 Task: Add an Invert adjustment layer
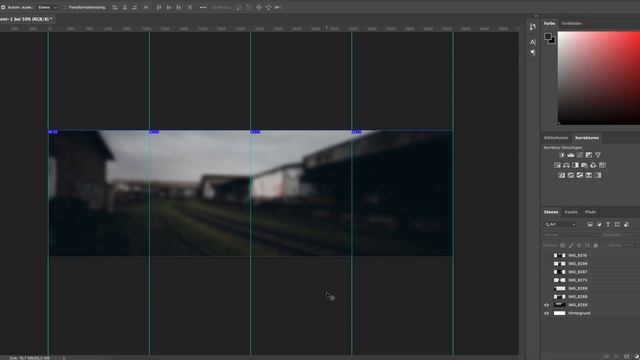coord(562,175)
